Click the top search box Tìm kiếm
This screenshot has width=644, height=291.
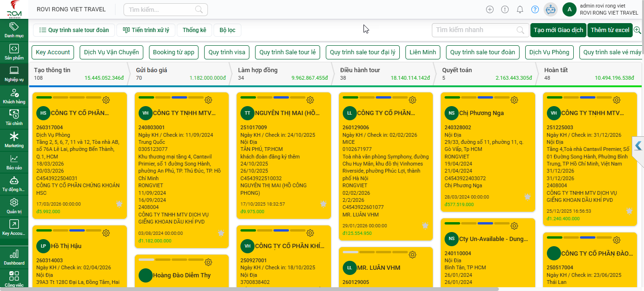coord(165,9)
